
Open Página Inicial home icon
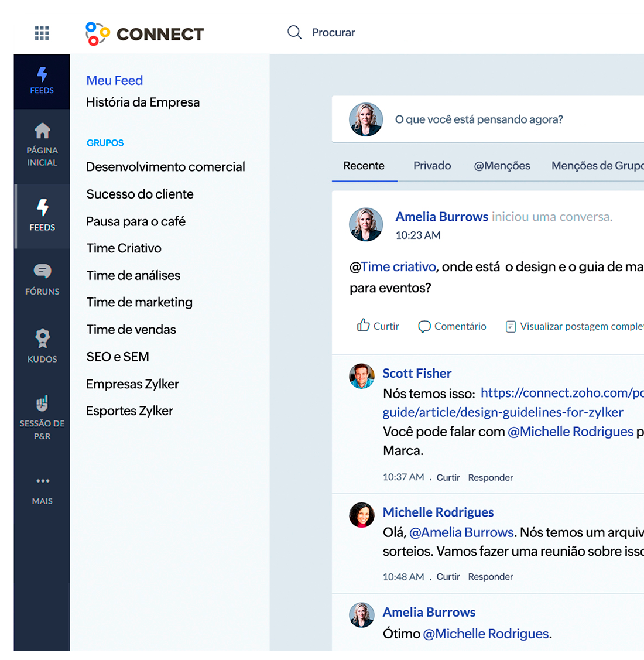[x=42, y=131]
